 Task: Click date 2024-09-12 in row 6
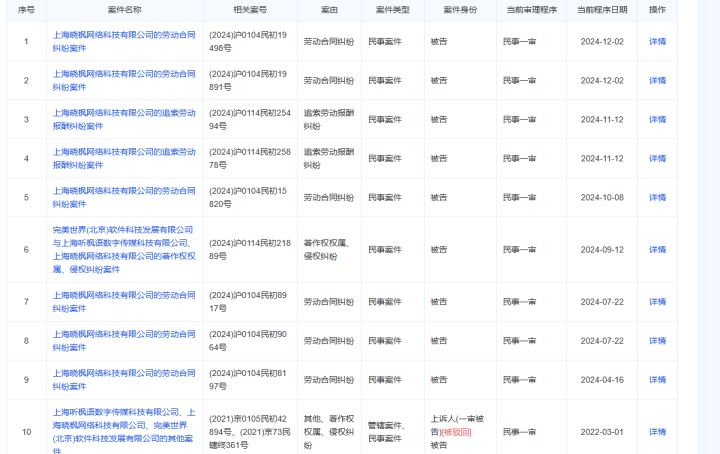[x=602, y=250]
